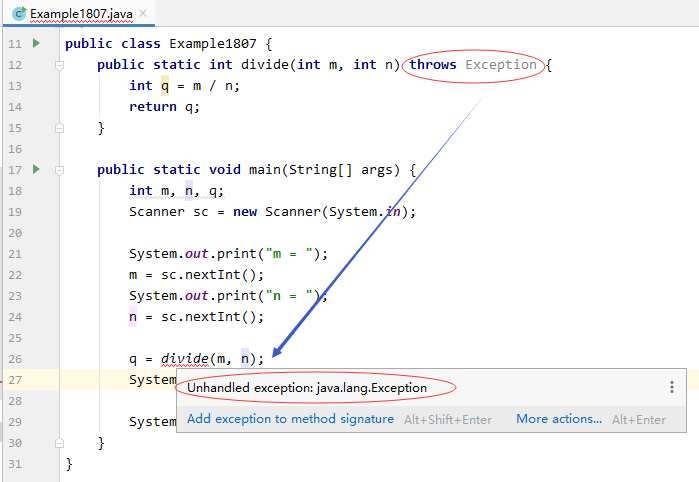Click the System text on line 29
The height and width of the screenshot is (482, 699).
click(x=153, y=422)
